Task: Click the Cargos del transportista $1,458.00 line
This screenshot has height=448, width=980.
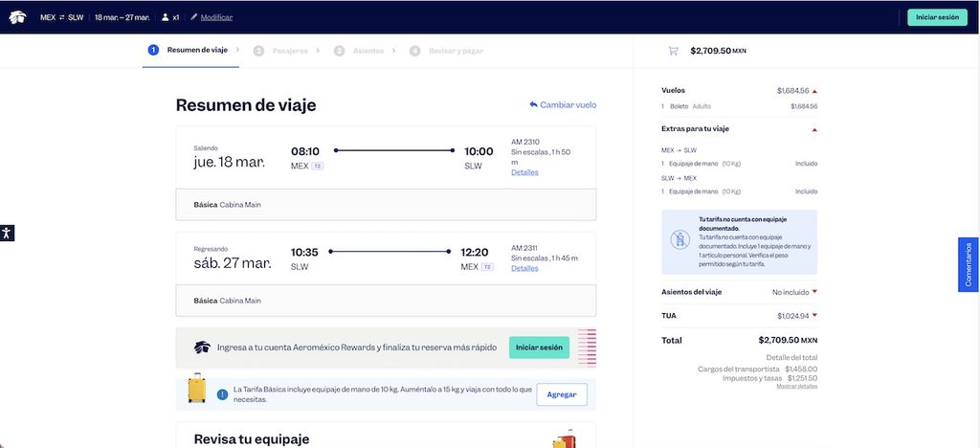Action: coord(758,370)
